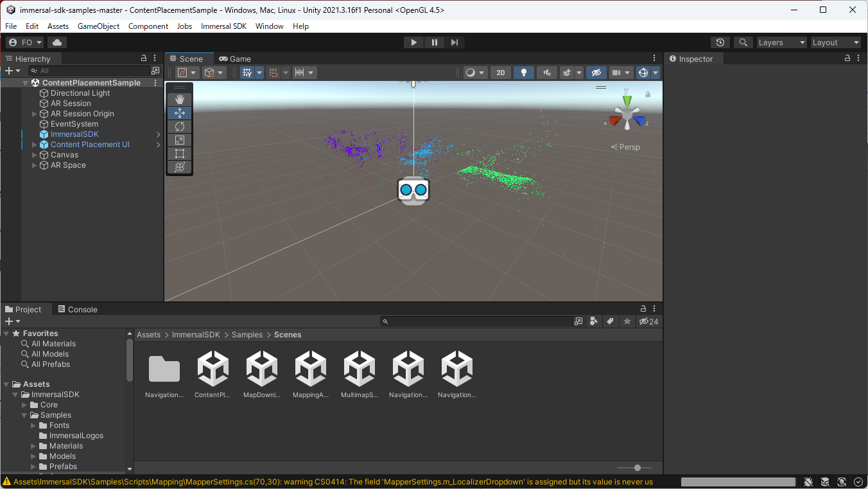This screenshot has height=489, width=868.
Task: Click the Pause button
Action: pos(434,42)
